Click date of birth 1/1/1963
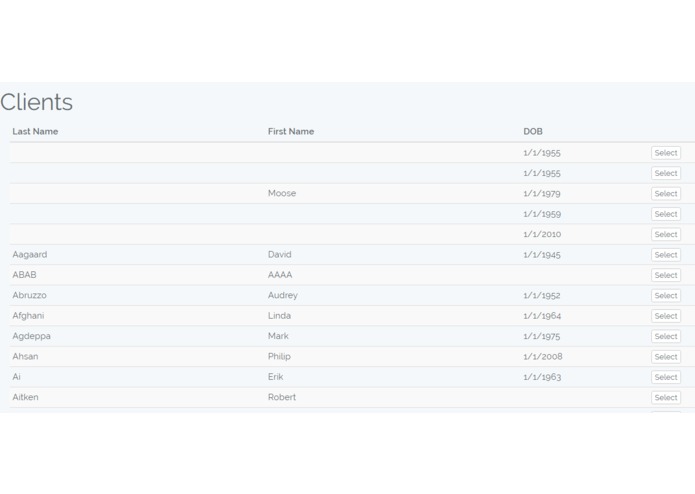 click(x=542, y=377)
